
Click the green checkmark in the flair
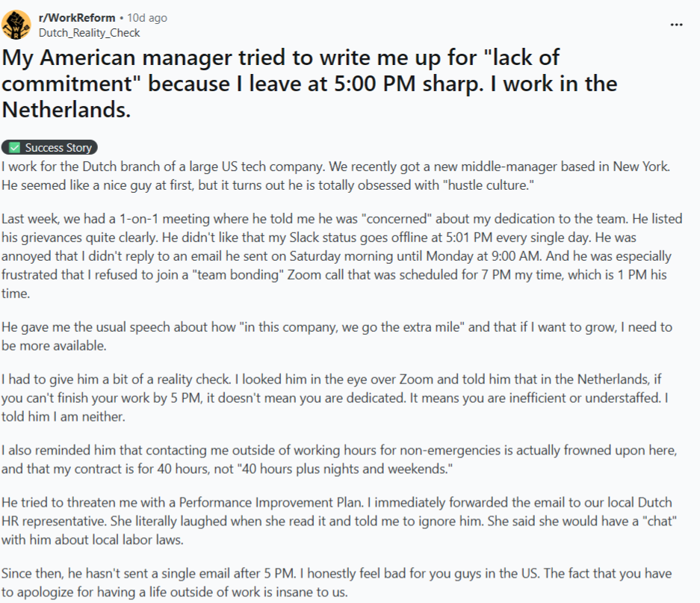click(x=14, y=148)
